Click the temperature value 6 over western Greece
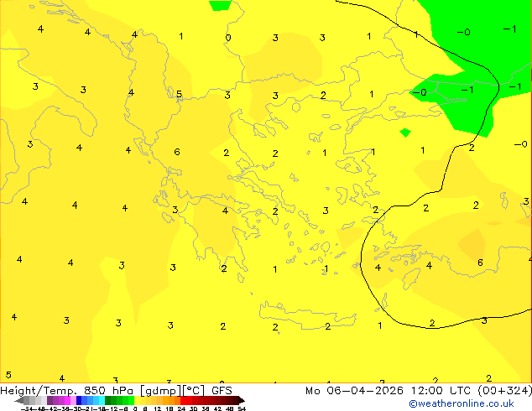 pyautogui.click(x=177, y=152)
